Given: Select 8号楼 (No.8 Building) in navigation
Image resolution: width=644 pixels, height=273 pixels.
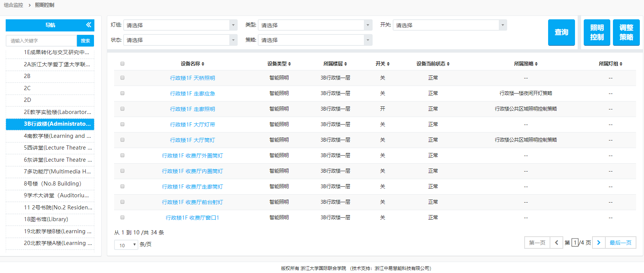Looking at the screenshot, I should pos(50,184).
